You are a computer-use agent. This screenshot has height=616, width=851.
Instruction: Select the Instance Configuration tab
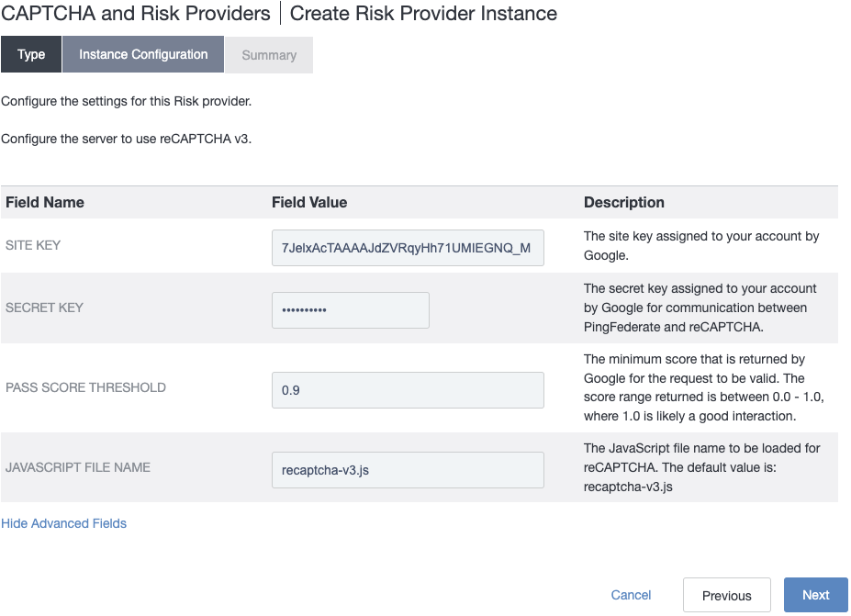pyautogui.click(x=142, y=54)
